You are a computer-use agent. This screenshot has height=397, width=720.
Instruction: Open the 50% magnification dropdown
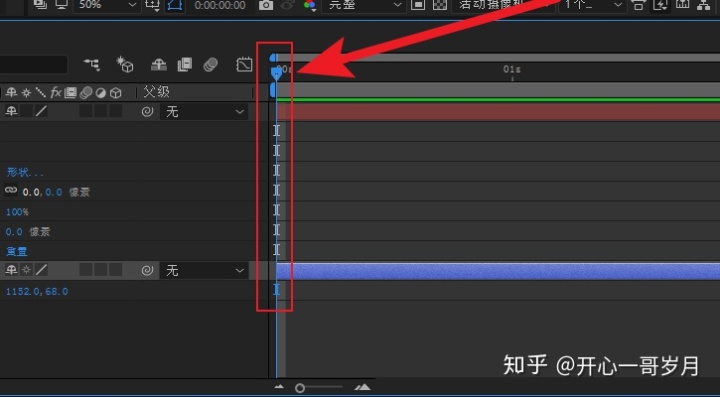[107, 5]
